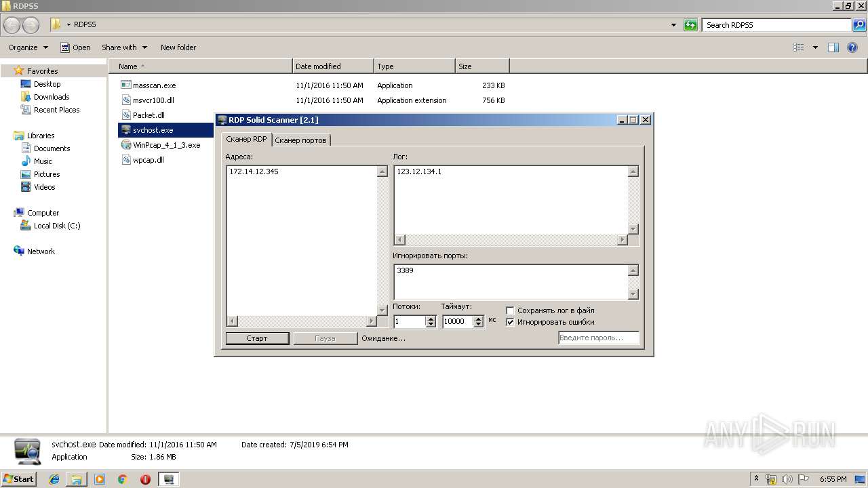Select the WinPcap_4_1_3.exe installer icon
This screenshot has width=868, height=488.
126,145
